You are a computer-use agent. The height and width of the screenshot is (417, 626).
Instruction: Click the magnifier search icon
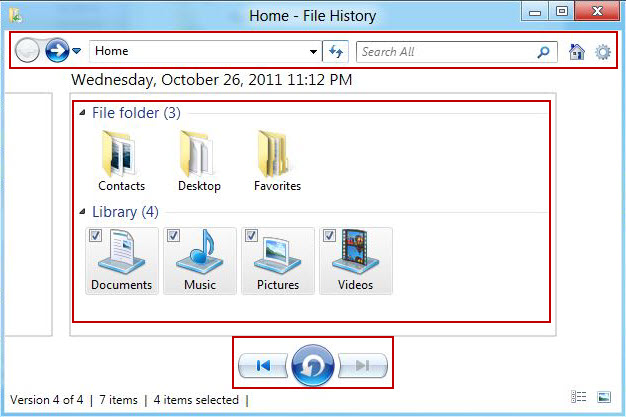[543, 52]
